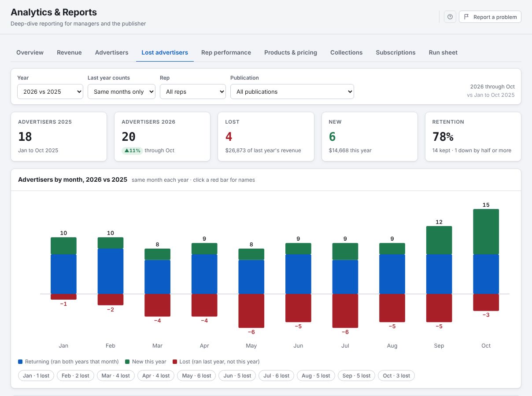Click the red lost bar for June
Screen dimensions: 532x396
tap(298, 308)
